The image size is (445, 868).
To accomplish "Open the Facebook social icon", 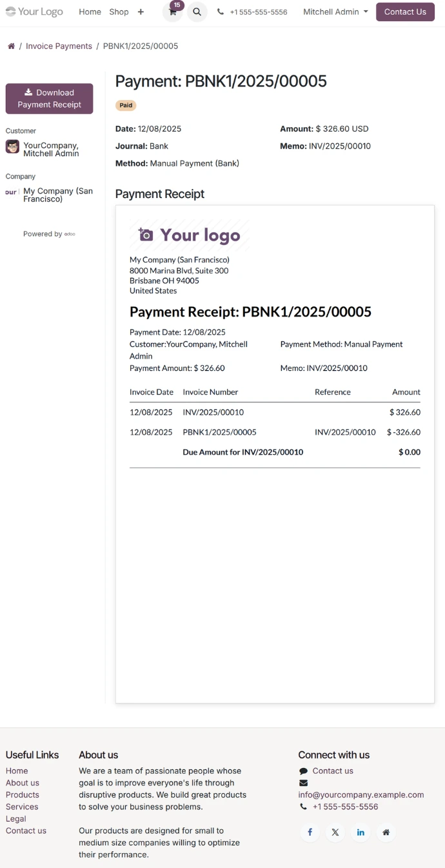I will 310,832.
